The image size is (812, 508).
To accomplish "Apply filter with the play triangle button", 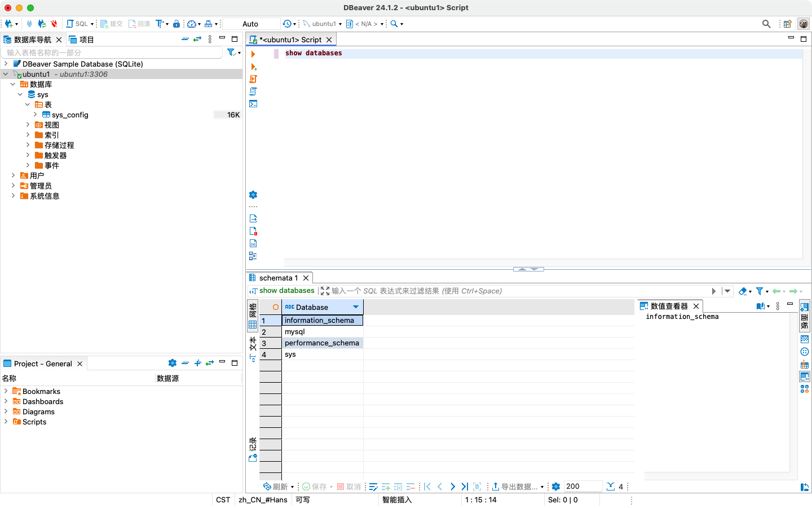I will pyautogui.click(x=714, y=291).
